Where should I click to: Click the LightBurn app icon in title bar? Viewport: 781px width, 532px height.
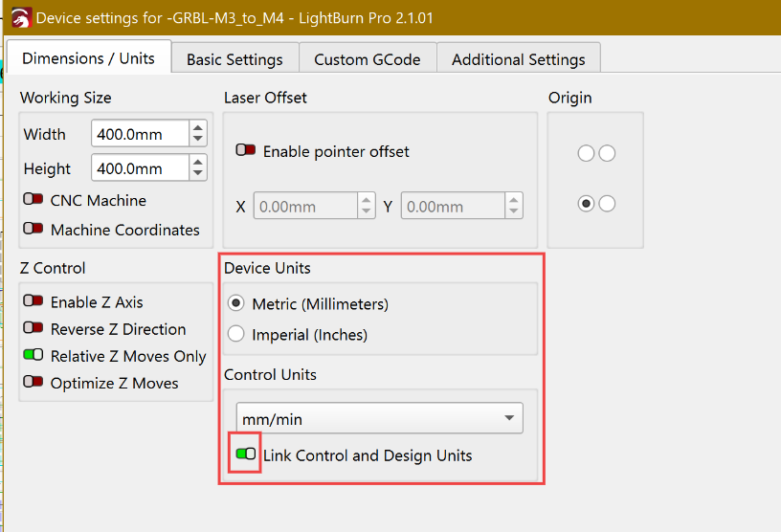point(21,18)
